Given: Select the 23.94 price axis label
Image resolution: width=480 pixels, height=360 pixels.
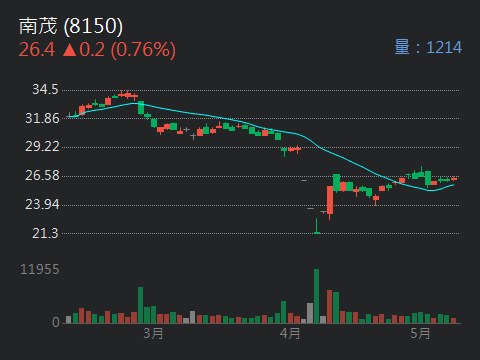Looking at the screenshot, I should [x=42, y=204].
